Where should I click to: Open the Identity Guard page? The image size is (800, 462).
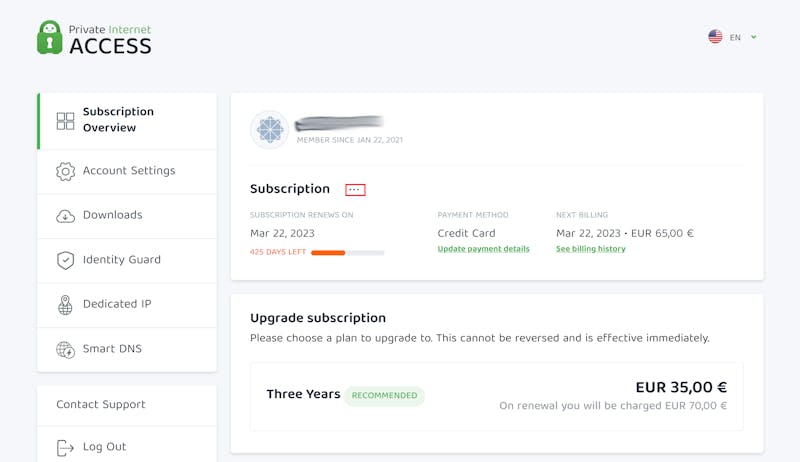click(x=127, y=261)
